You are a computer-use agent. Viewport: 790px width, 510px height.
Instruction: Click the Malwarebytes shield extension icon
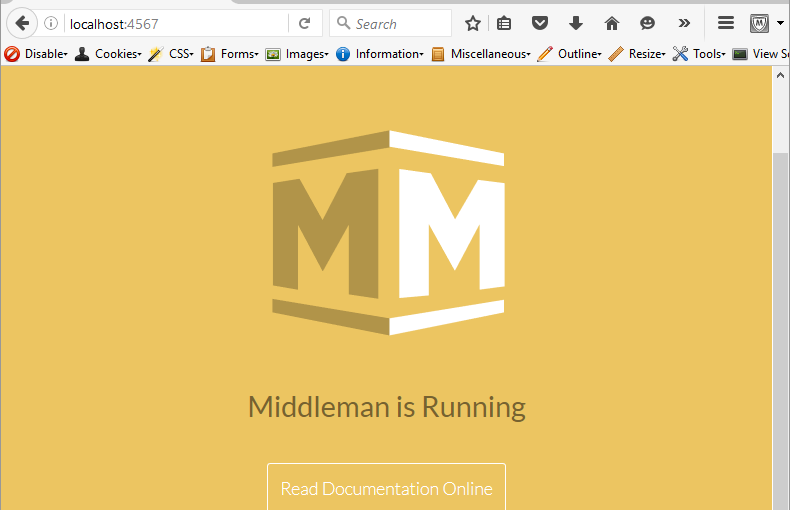tap(759, 23)
